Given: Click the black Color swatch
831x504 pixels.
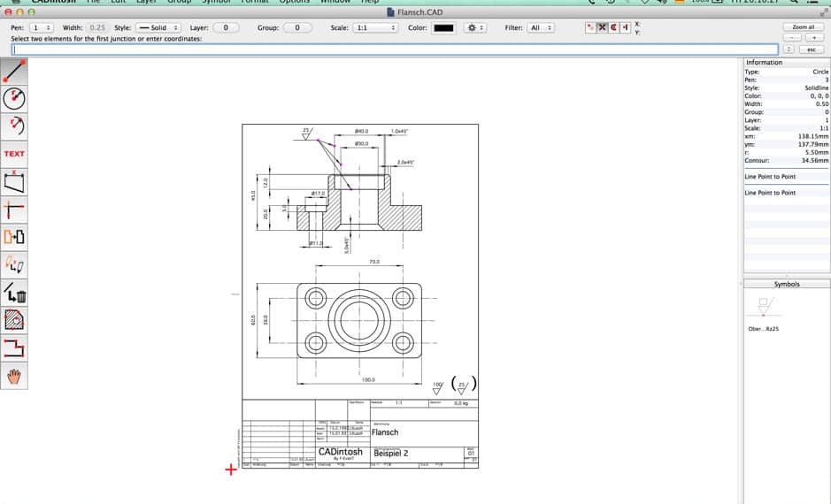Looking at the screenshot, I should (x=442, y=28).
